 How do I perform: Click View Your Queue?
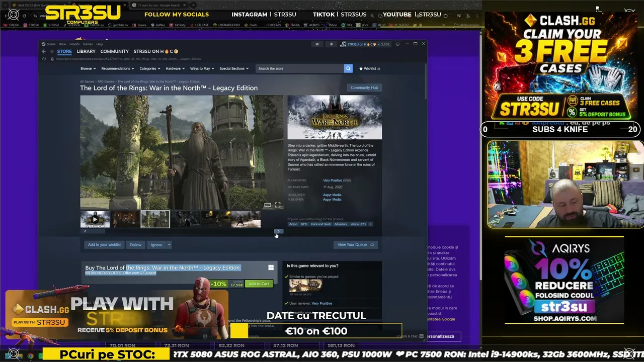coord(355,245)
